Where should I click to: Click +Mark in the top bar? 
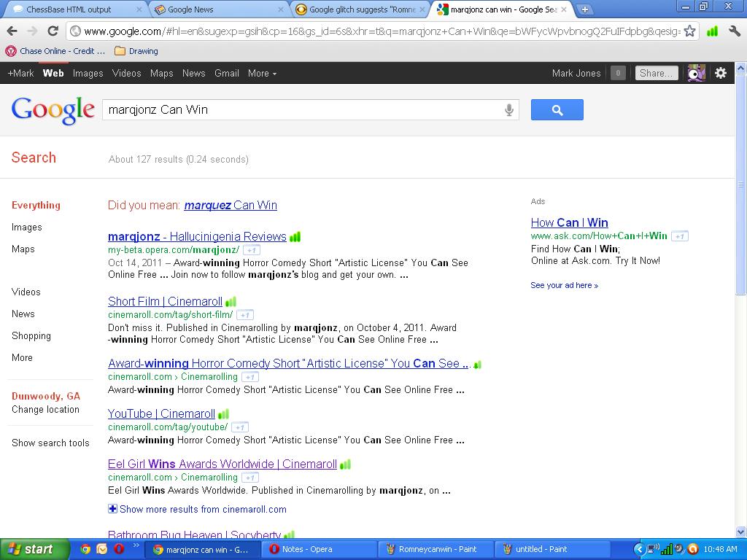pyautogui.click(x=21, y=74)
